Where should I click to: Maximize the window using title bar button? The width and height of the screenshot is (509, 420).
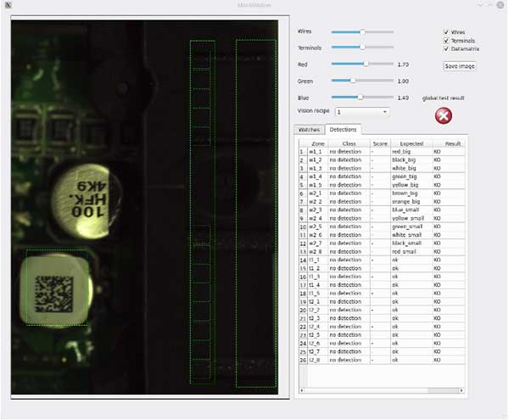click(490, 6)
